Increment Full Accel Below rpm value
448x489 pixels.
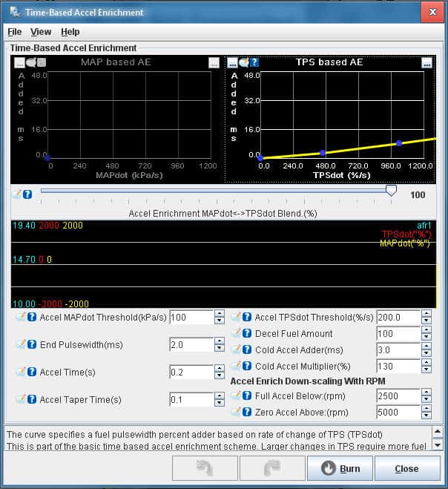(x=426, y=393)
